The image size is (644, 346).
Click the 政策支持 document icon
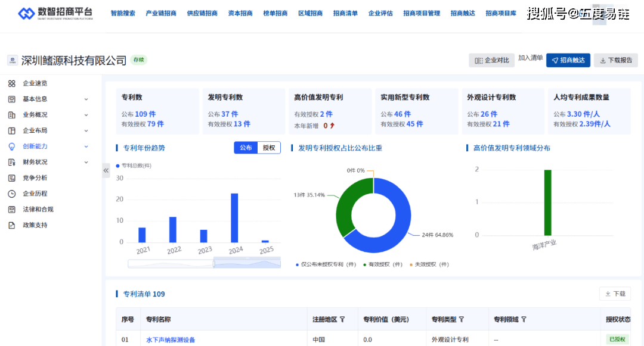click(11, 225)
